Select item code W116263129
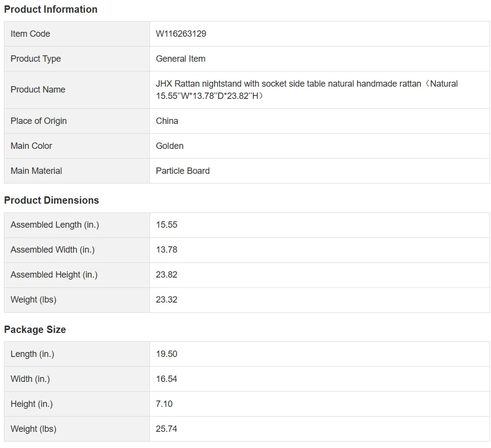The image size is (491, 448). 181,34
